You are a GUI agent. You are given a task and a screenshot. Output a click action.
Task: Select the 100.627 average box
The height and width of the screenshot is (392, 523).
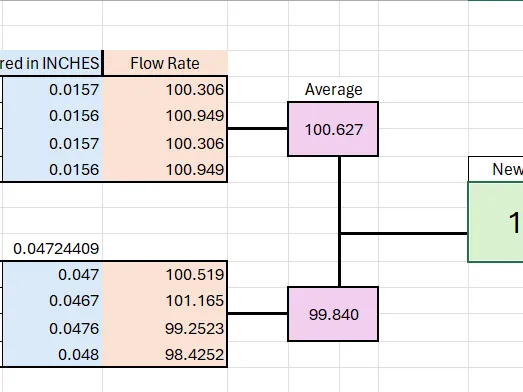[333, 129]
